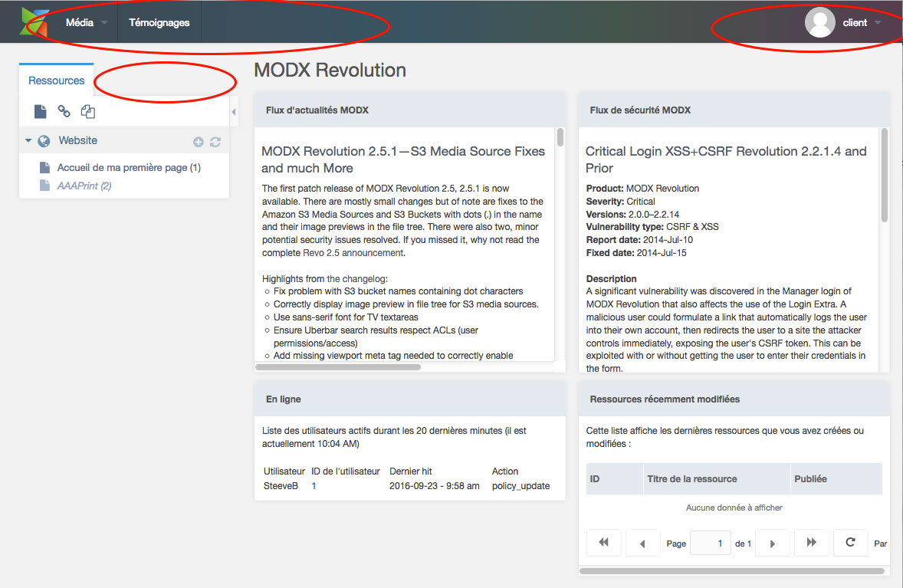Open the Média menu
Viewport: 903px width, 588px height.
pos(87,22)
